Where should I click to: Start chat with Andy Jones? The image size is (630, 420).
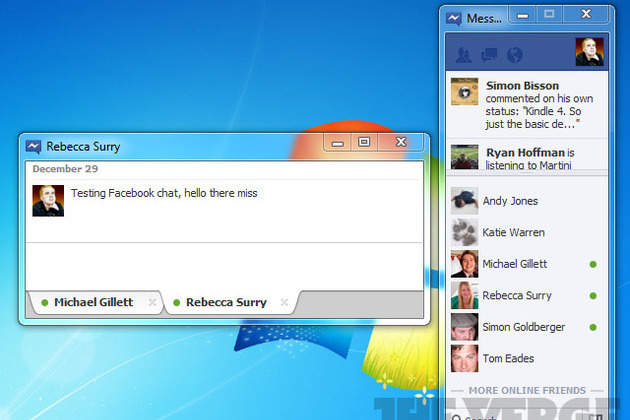[x=510, y=201]
